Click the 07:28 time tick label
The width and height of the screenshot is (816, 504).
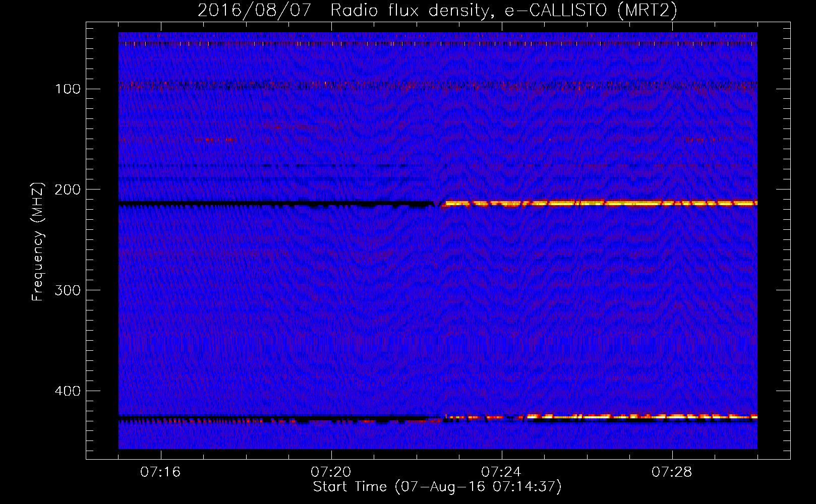click(672, 472)
